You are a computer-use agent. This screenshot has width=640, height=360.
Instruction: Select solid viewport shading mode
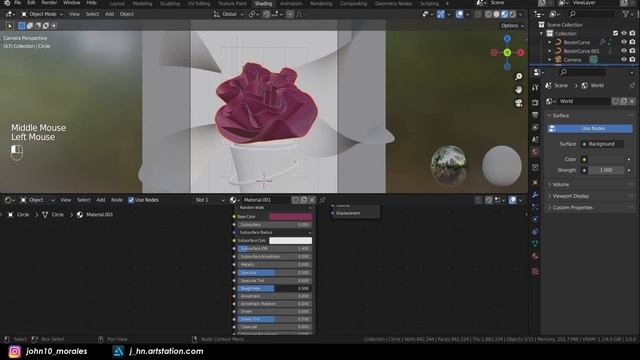(496, 14)
